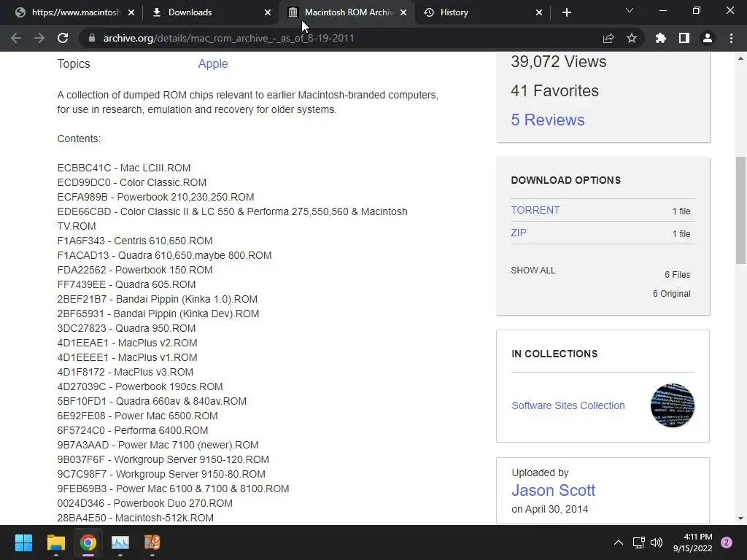The height and width of the screenshot is (560, 747).
Task: Open uploader Jason Scott's profile
Action: pyautogui.click(x=553, y=490)
